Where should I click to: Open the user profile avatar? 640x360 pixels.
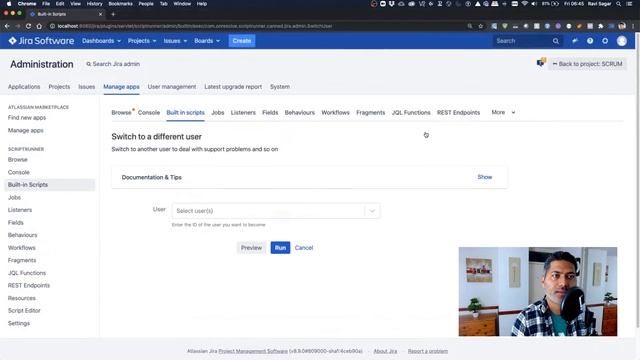622,41
